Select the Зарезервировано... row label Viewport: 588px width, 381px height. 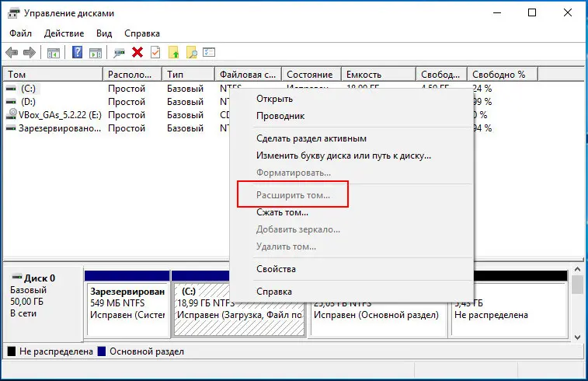point(60,128)
